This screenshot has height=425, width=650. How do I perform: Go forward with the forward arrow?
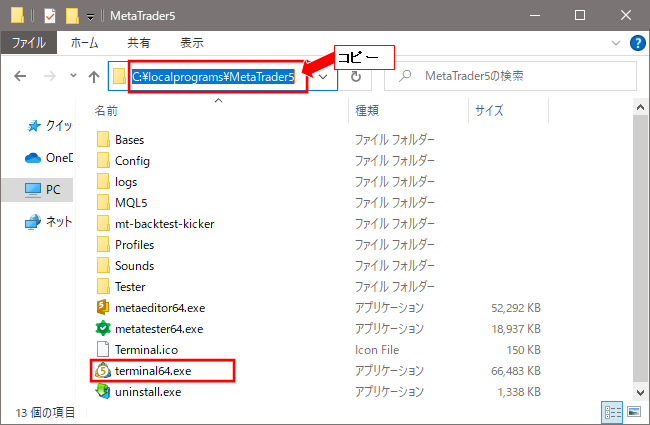point(50,76)
